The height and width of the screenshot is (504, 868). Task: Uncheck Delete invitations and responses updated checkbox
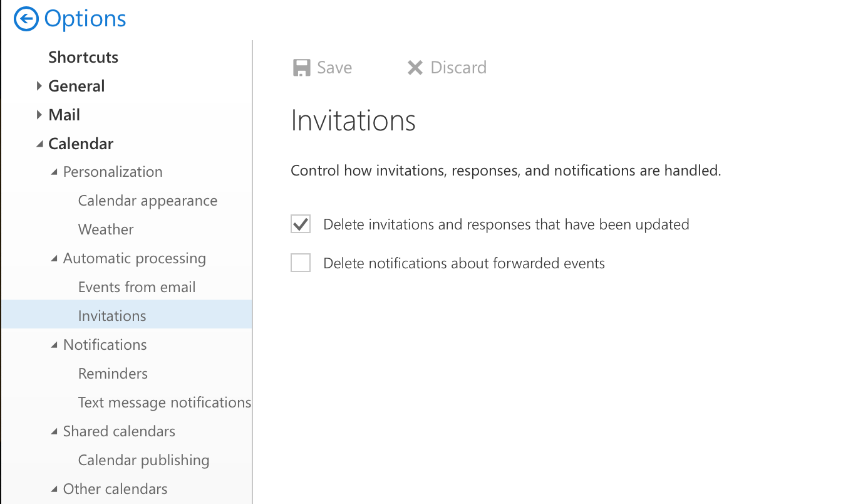point(301,224)
